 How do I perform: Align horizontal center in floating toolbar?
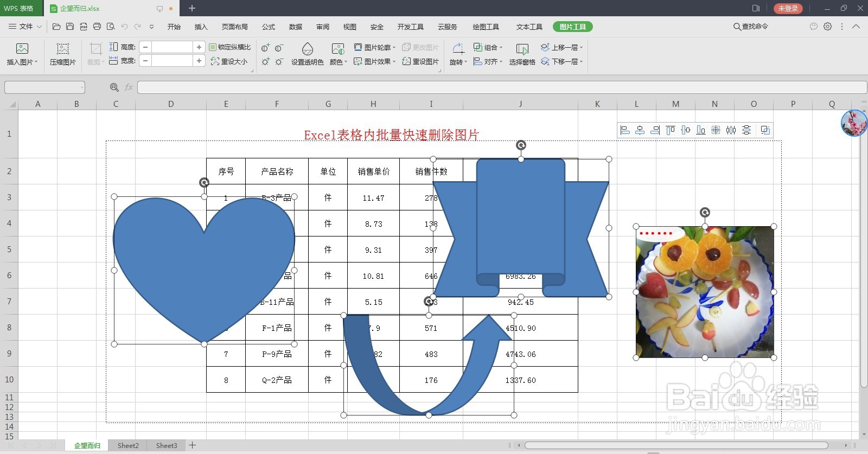tap(640, 130)
